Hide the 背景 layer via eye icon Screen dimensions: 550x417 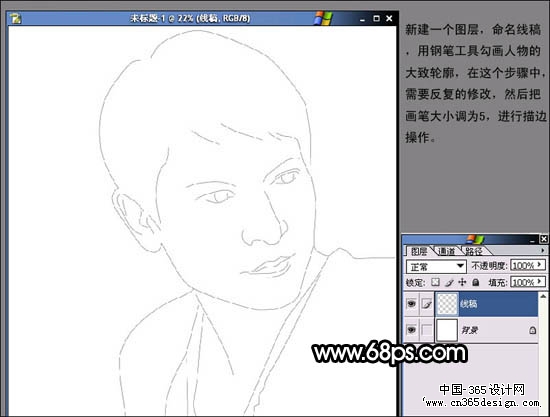point(411,330)
